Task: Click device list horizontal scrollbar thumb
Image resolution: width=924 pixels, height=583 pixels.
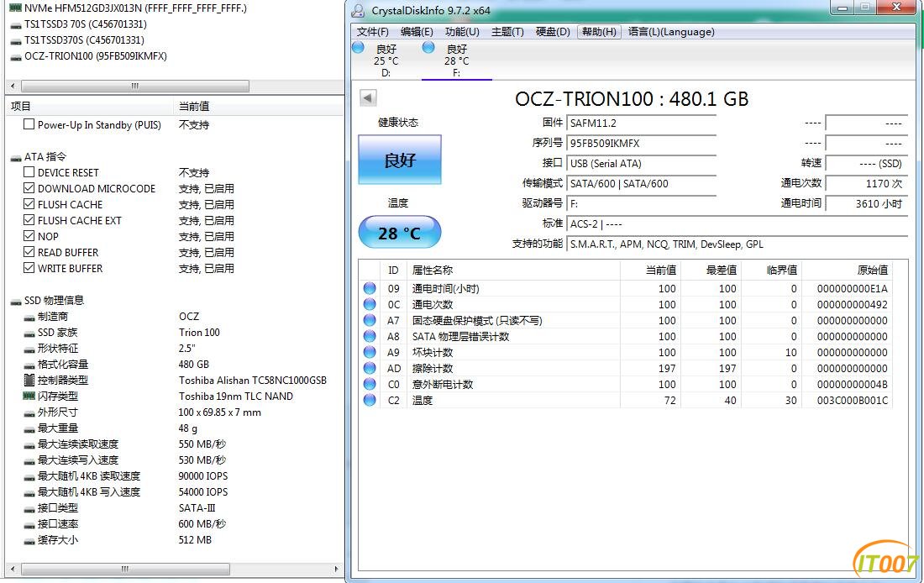Action: tap(135, 86)
